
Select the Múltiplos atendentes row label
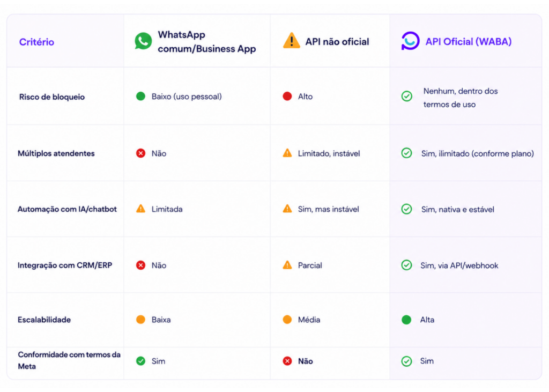pos(56,153)
